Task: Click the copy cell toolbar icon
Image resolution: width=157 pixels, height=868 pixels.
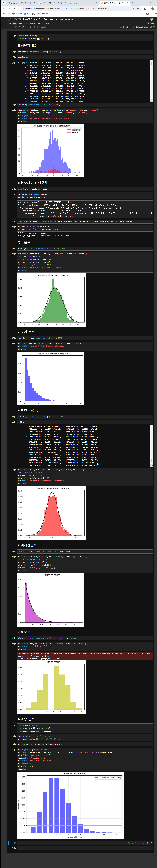Action: (20, 27)
